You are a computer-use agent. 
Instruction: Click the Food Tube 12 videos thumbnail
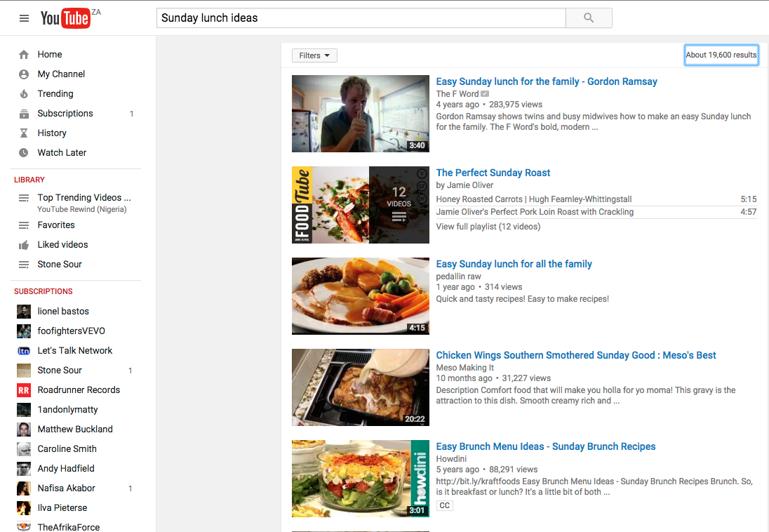coord(361,205)
